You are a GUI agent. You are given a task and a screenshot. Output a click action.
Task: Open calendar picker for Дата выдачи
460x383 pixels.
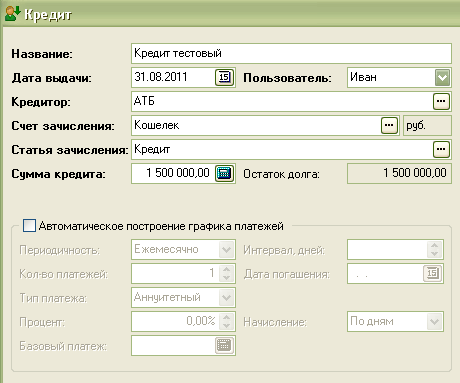(224, 77)
